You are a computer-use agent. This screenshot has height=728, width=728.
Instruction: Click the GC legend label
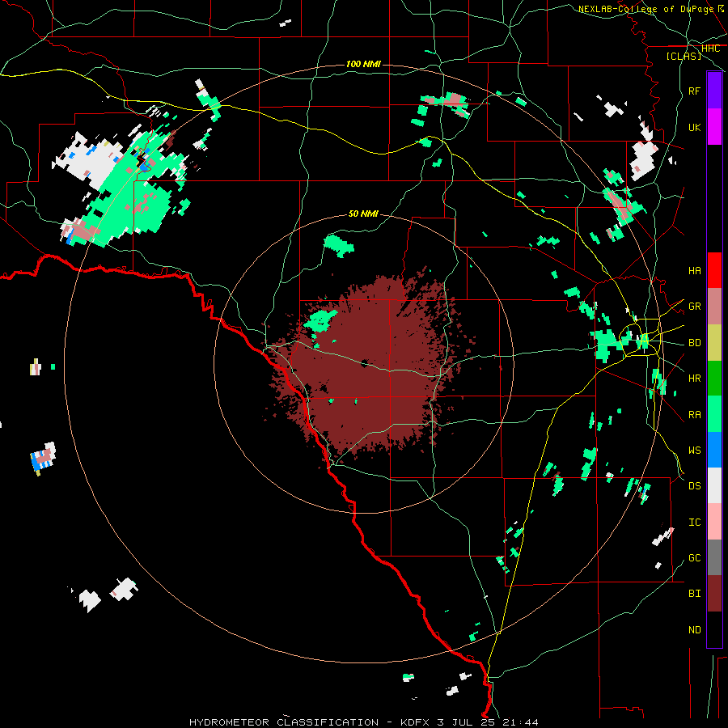click(x=694, y=557)
